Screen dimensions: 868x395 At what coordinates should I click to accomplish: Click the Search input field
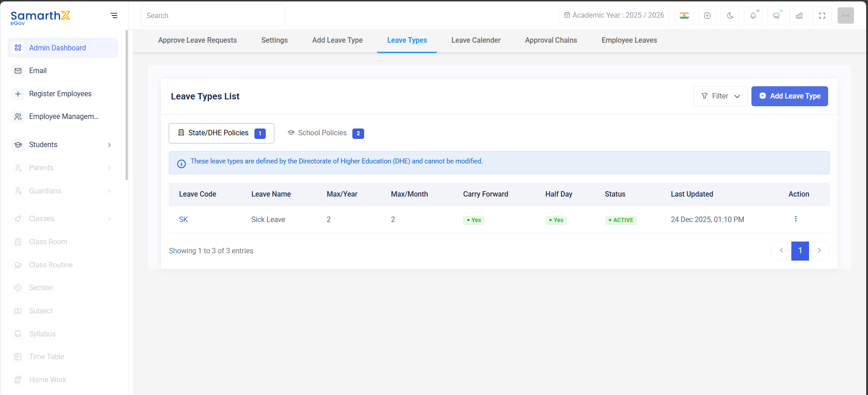pyautogui.click(x=213, y=15)
